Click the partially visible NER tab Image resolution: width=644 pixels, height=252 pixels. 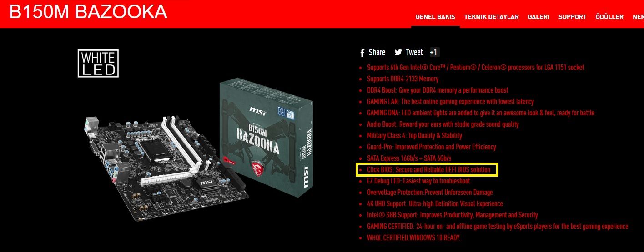tap(638, 17)
